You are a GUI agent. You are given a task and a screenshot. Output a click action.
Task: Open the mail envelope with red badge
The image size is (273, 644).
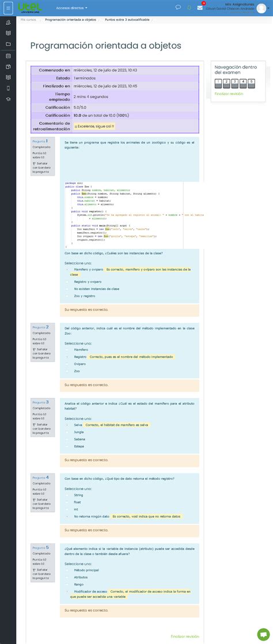click(200, 7)
